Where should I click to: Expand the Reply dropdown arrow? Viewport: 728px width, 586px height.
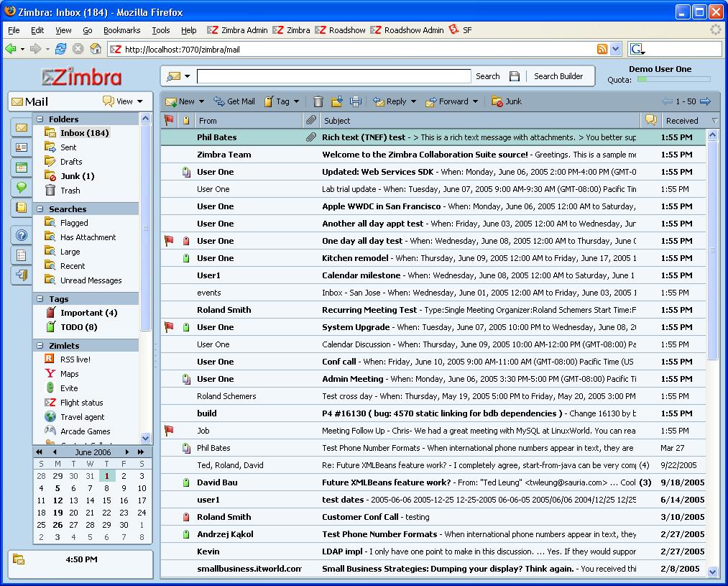pos(414,101)
